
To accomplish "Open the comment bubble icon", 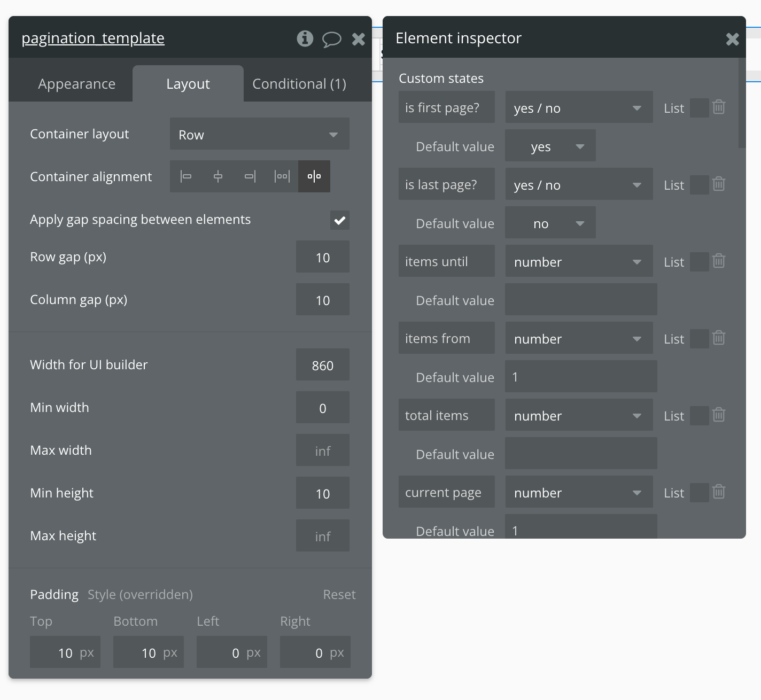I will pos(331,39).
